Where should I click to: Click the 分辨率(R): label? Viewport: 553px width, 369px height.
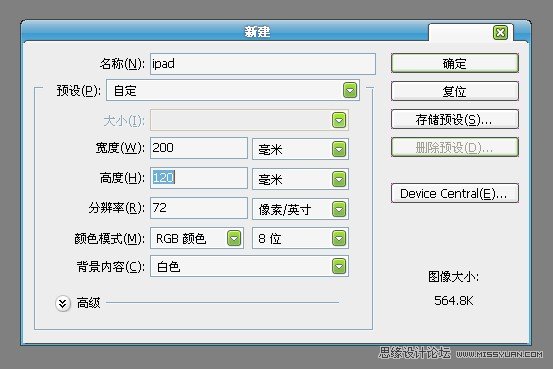point(116,208)
